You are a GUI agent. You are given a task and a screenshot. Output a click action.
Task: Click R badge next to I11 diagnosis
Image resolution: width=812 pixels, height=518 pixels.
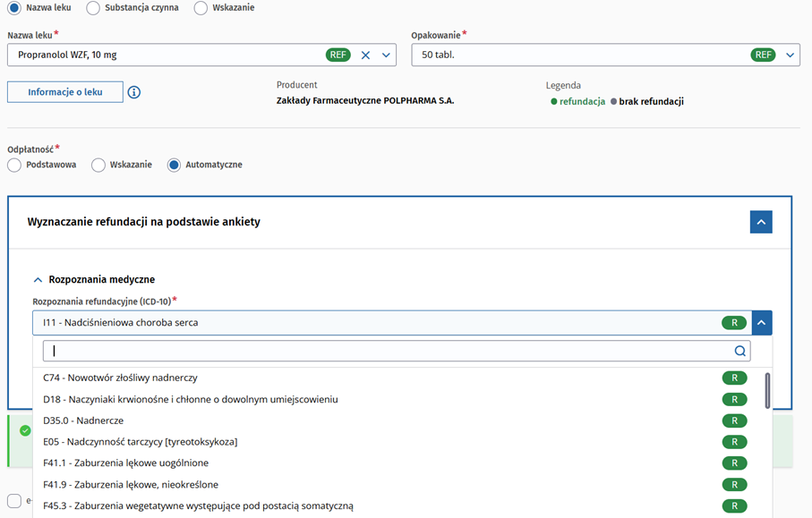tap(734, 323)
